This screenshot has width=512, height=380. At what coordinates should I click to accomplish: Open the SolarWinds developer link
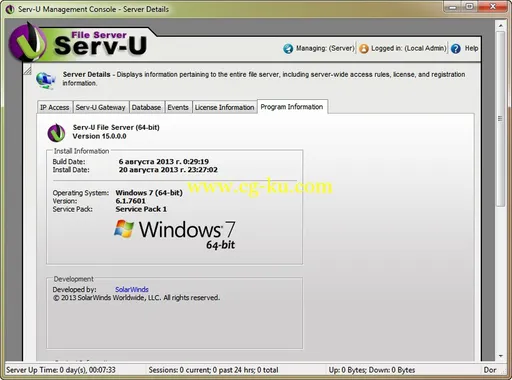[132, 289]
